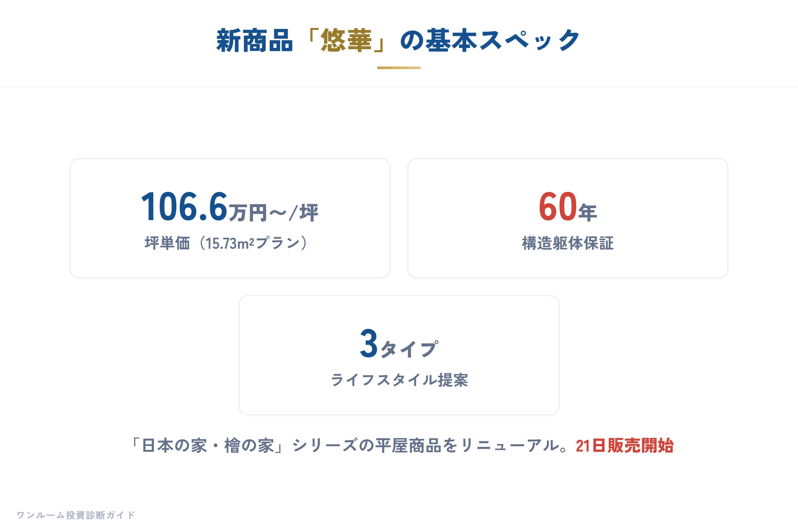Click the red 60 number
Image resolution: width=798 pixels, height=532 pixels.
[558, 206]
